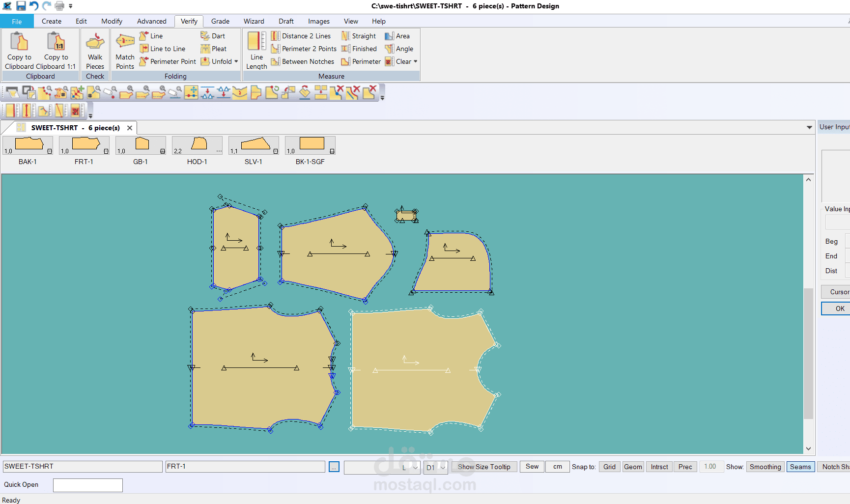Select the Angle measure tool

(x=399, y=49)
